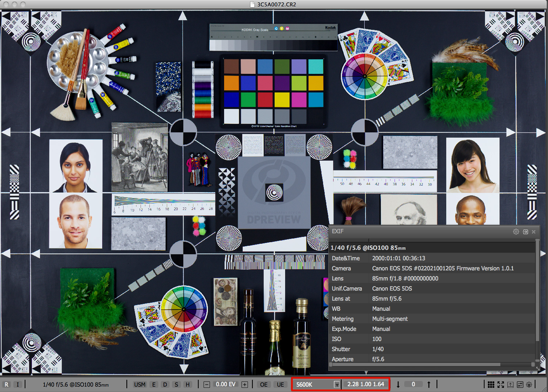Open preferences gear in the bottom bar

[529, 384]
